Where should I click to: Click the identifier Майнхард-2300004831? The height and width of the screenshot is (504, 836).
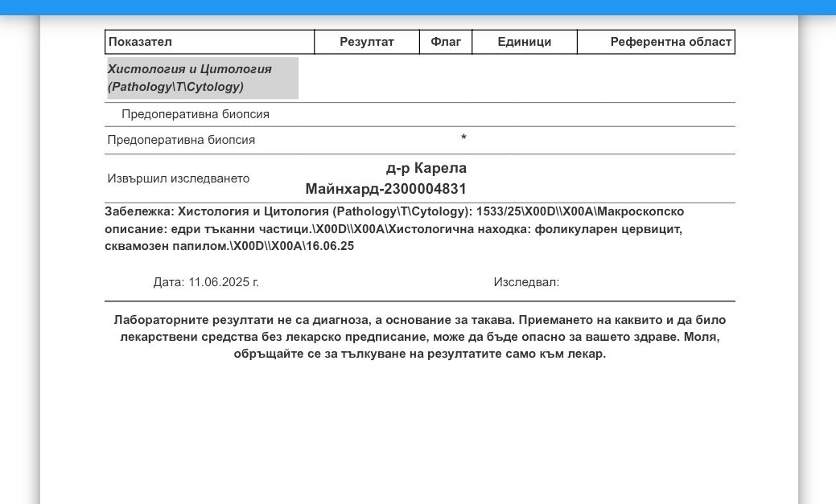click(x=385, y=189)
